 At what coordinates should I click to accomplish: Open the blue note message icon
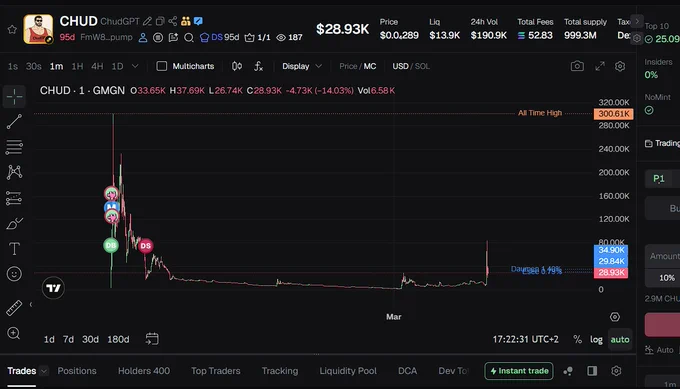coord(198,21)
